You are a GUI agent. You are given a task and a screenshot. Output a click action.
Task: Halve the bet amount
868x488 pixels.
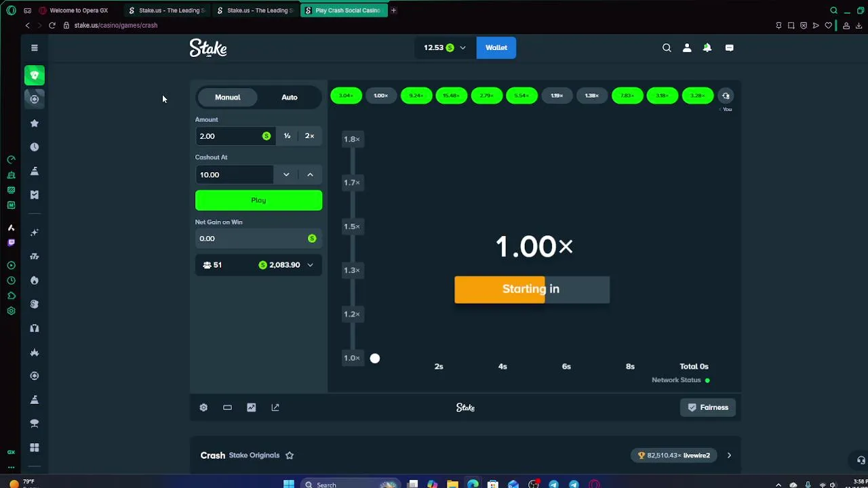point(287,136)
